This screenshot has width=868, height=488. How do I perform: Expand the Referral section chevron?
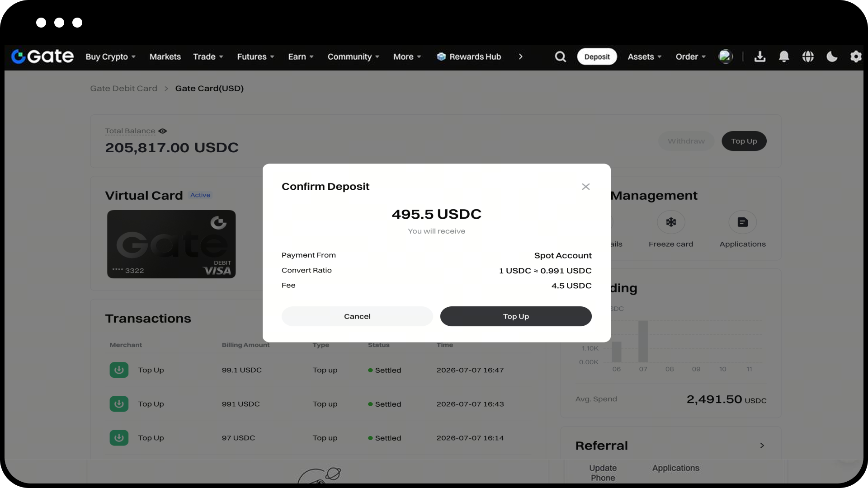762,446
